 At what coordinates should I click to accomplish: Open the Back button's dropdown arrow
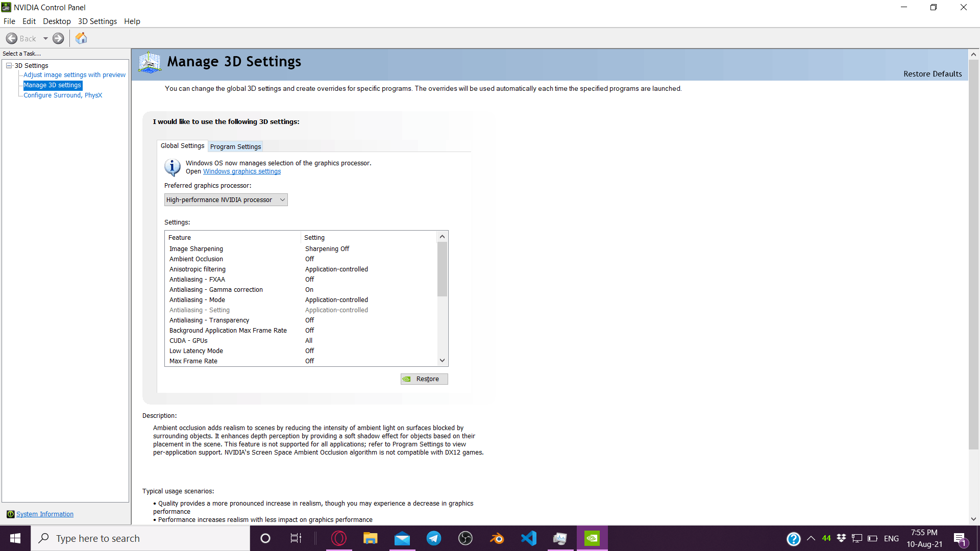45,38
